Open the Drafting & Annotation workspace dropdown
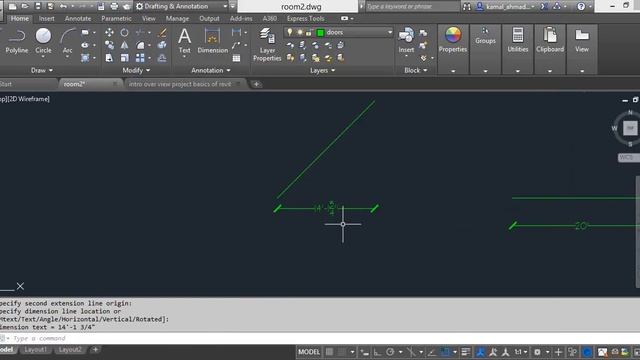Viewport: 640px width, 360px height. 225,6
